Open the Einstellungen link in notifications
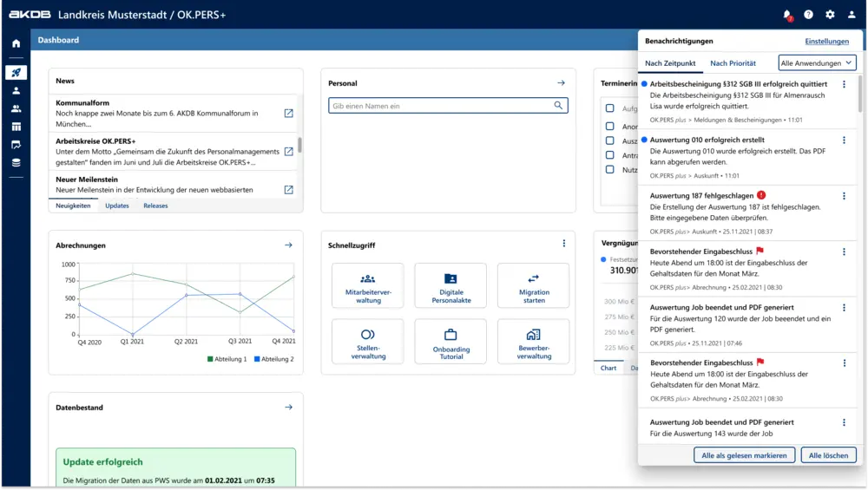868x490 pixels. pyautogui.click(x=826, y=41)
